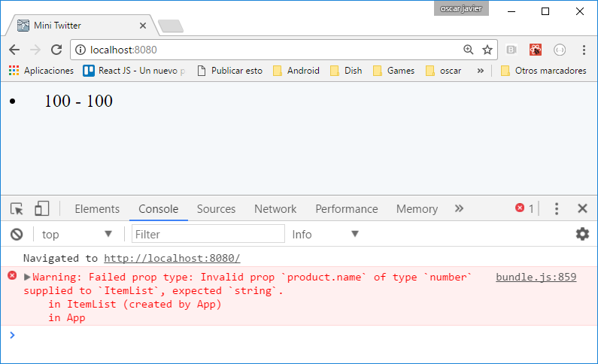598x364 pixels.
Task: Activate the DevTools inspect element picker
Action: click(x=17, y=209)
